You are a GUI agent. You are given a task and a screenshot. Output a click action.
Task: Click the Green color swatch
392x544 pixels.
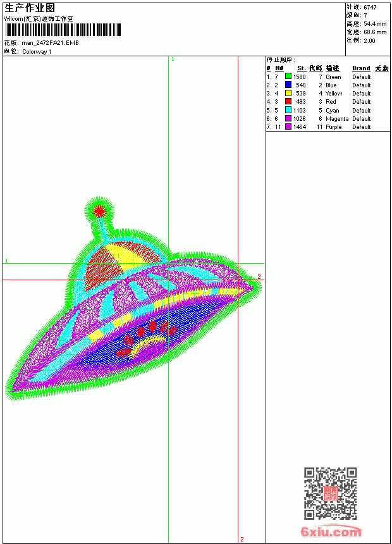[x=288, y=76]
